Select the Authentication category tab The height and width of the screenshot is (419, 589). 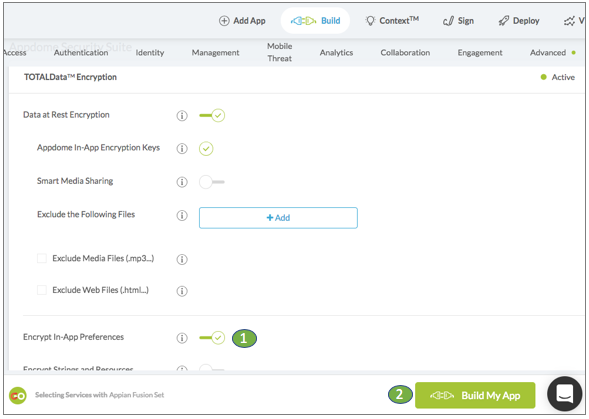pos(81,53)
